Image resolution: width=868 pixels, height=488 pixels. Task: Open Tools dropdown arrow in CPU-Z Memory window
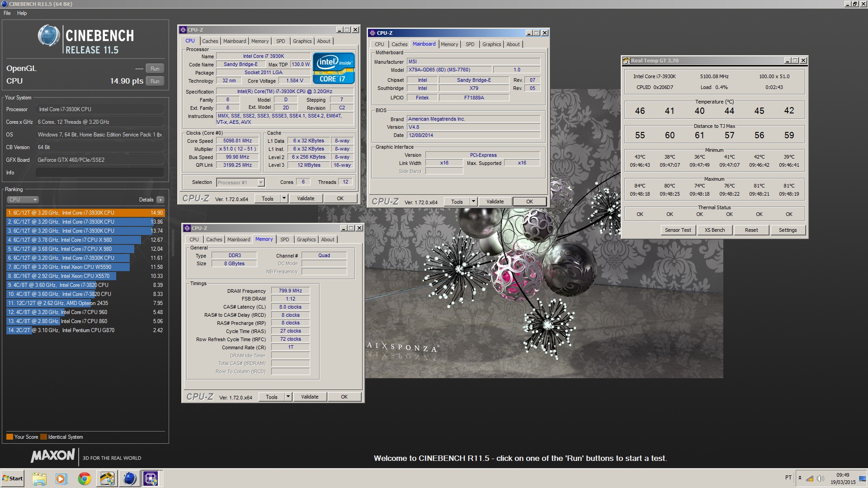[288, 397]
